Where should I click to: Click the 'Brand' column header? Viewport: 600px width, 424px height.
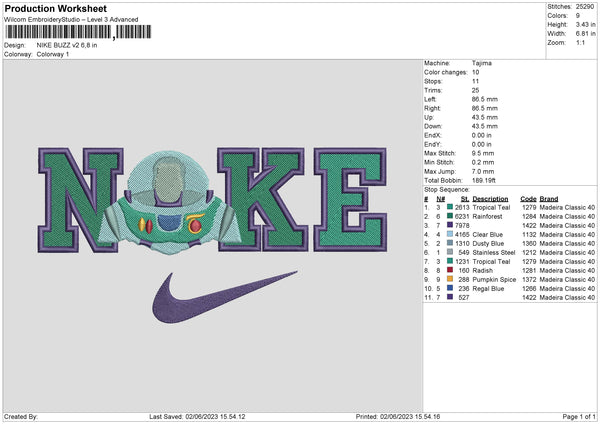(x=549, y=199)
